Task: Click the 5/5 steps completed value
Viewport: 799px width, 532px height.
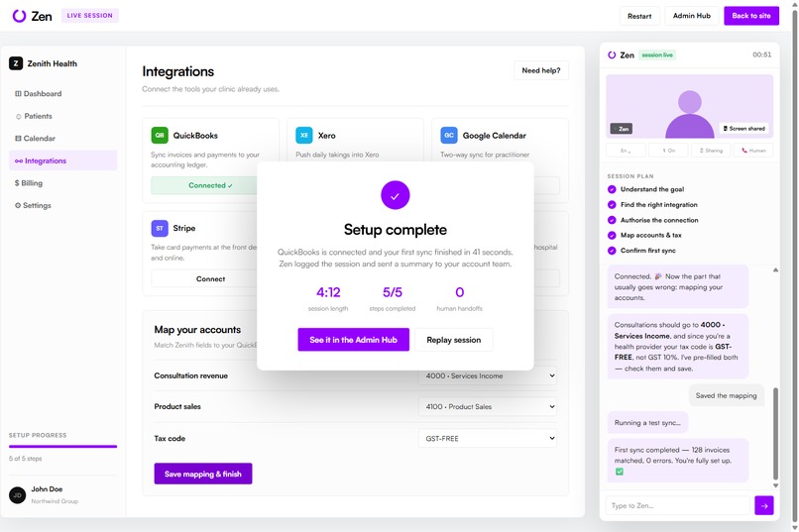Action: [393, 292]
